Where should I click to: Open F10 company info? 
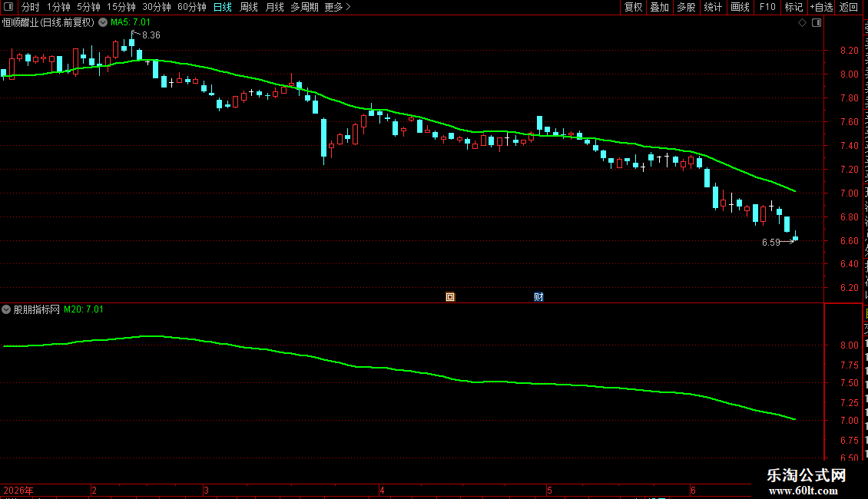[x=767, y=7]
